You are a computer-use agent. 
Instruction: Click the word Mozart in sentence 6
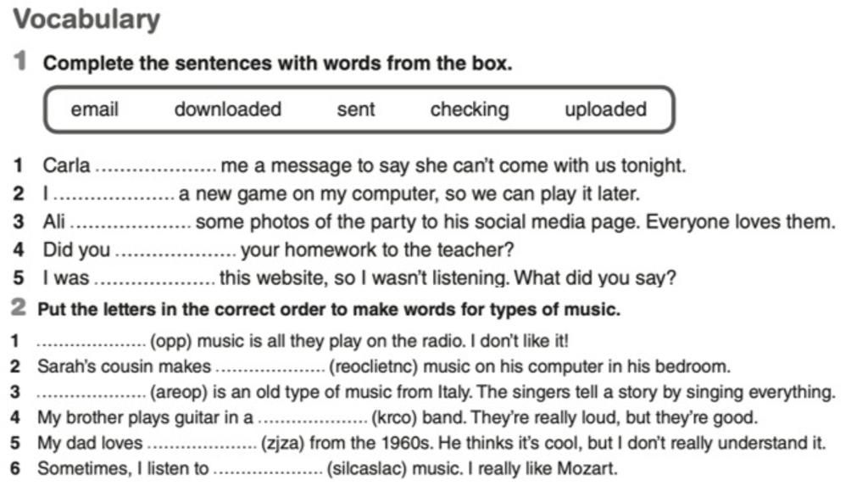(x=587, y=469)
